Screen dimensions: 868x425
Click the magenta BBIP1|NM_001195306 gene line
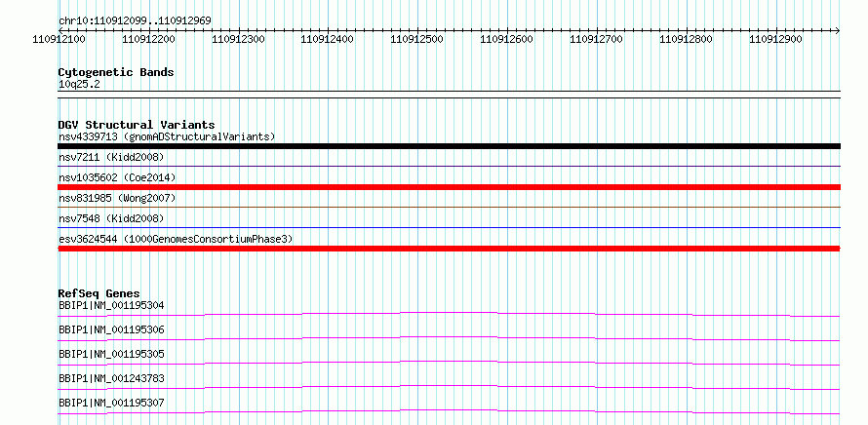click(x=449, y=338)
